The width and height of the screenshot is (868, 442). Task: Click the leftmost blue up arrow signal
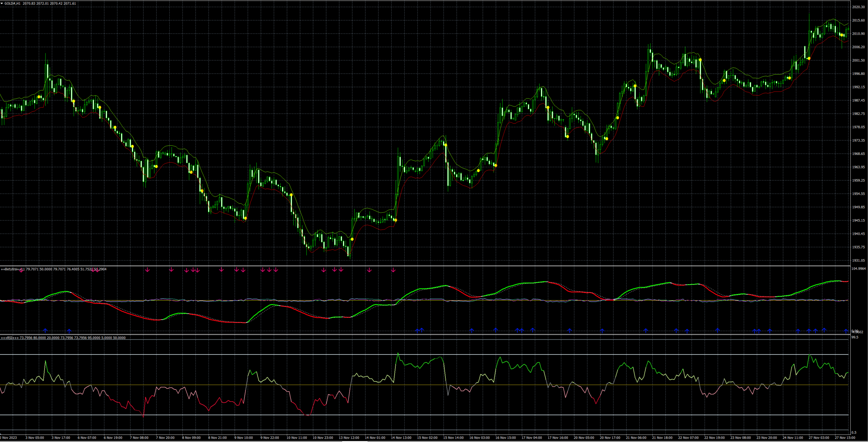pyautogui.click(x=45, y=330)
